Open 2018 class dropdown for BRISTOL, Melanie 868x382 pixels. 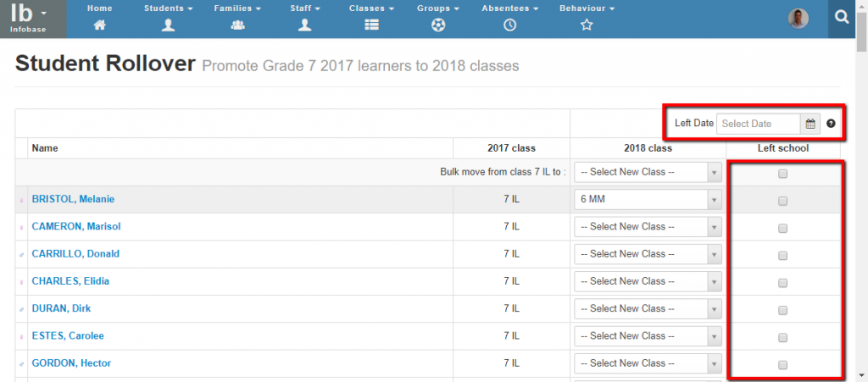648,200
